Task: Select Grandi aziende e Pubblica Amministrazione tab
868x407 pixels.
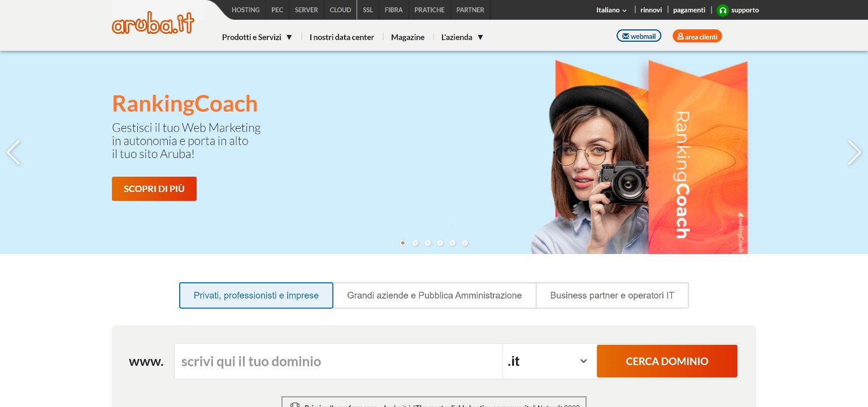Action: [435, 295]
